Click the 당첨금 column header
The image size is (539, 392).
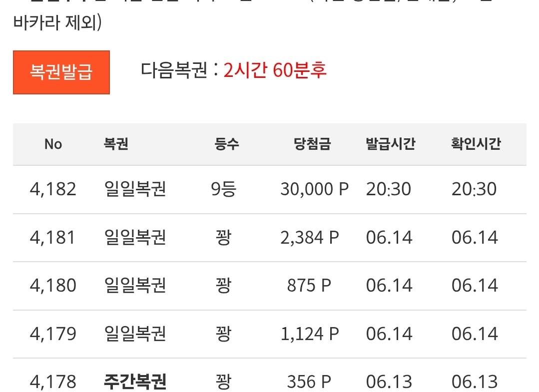[312, 144]
